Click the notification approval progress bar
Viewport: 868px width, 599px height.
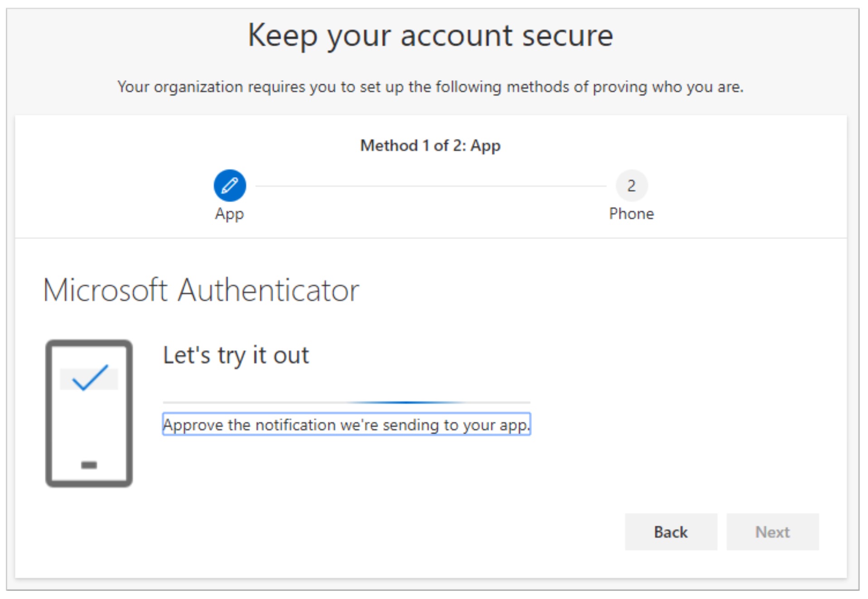[346, 401]
